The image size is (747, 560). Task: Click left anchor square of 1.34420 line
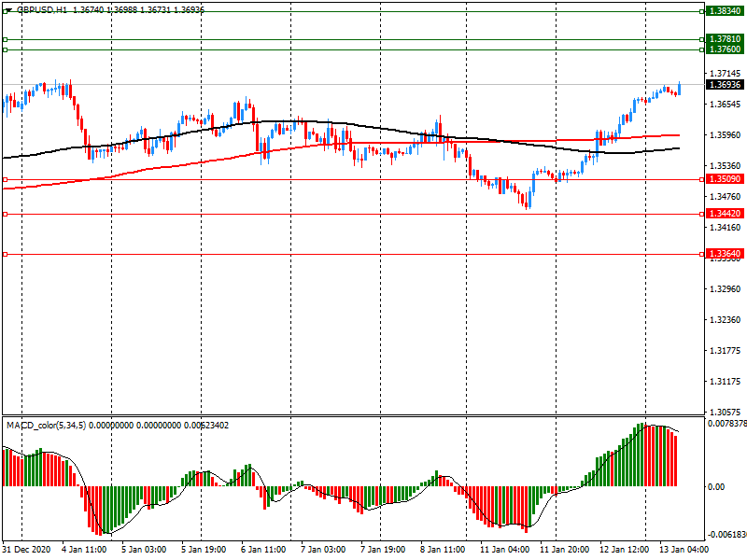point(6,215)
